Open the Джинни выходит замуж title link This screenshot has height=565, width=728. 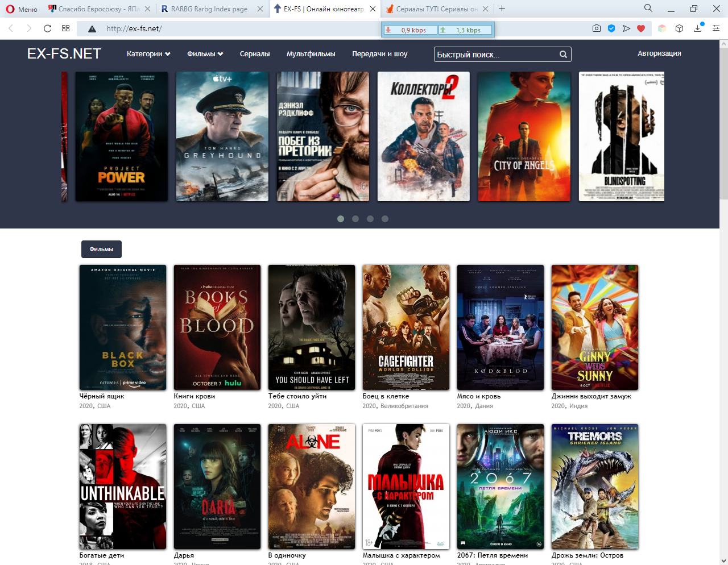coord(591,396)
